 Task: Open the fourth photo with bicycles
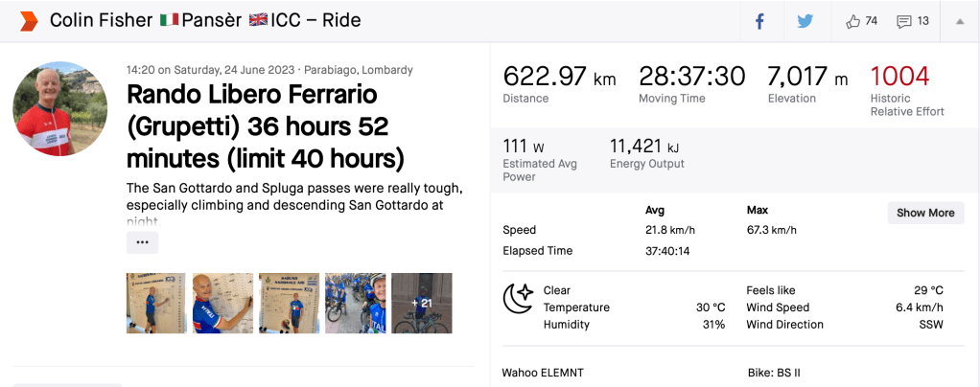tap(355, 303)
